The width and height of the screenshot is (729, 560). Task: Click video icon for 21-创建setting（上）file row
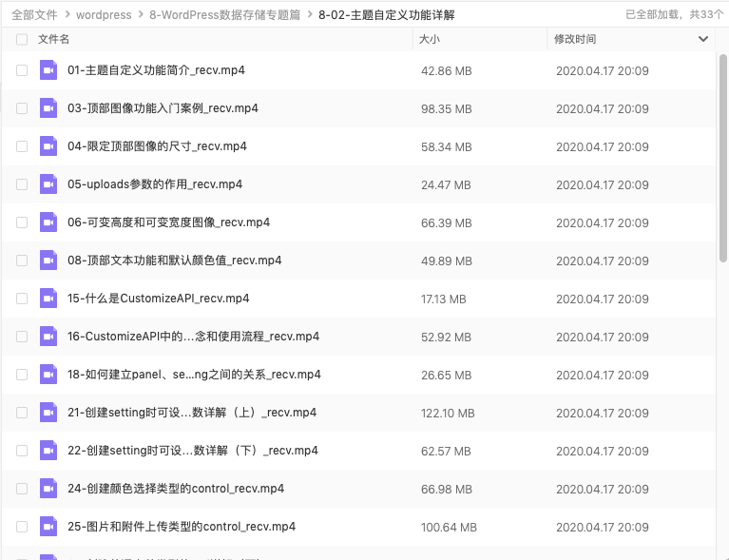coord(48,413)
